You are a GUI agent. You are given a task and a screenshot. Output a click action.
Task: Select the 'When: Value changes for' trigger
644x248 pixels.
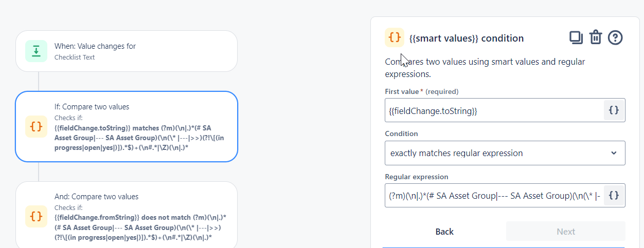tap(95, 46)
